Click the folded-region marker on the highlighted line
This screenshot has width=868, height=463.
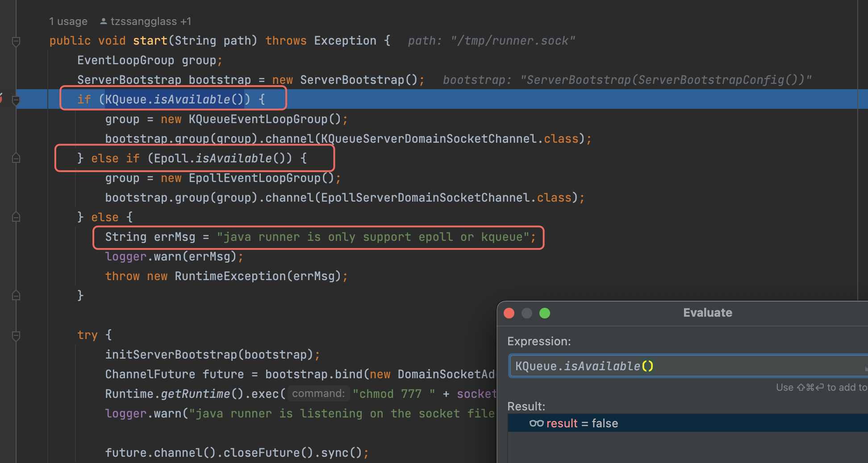pos(16,100)
